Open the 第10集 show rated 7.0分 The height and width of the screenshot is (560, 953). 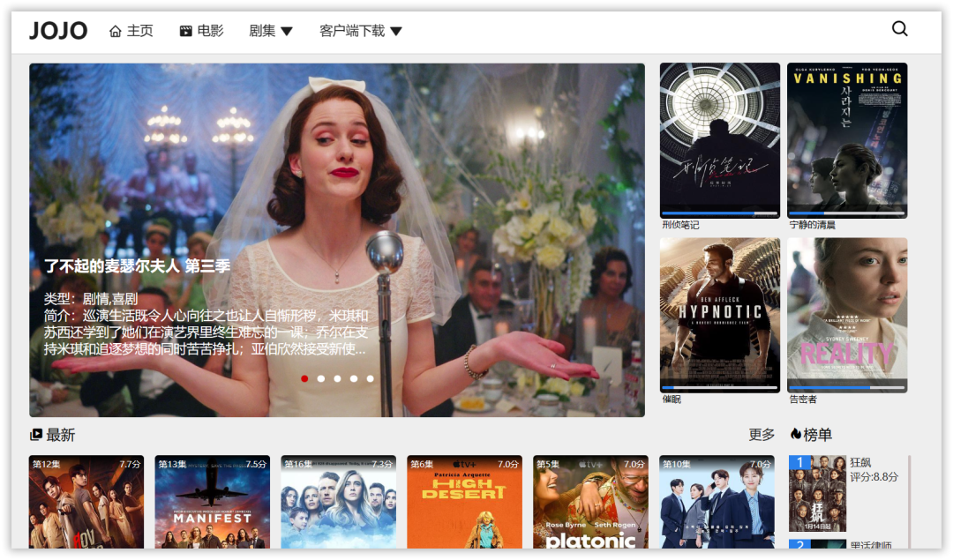coord(717,503)
